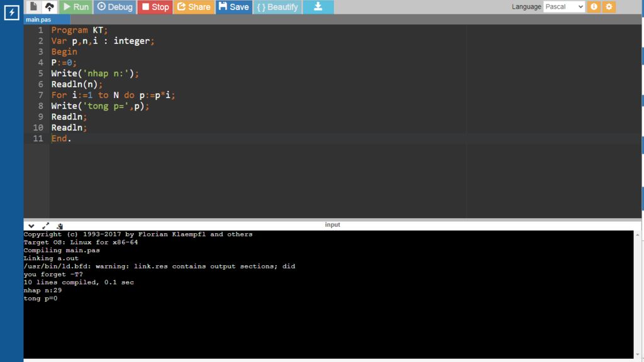Screen dimensions: 644x362
Task: Stop the running program
Action: (x=155, y=6)
